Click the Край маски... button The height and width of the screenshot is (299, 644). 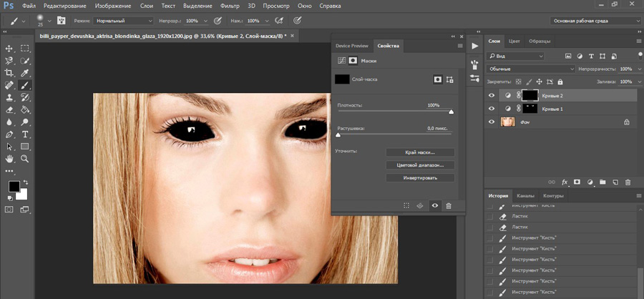pos(420,152)
